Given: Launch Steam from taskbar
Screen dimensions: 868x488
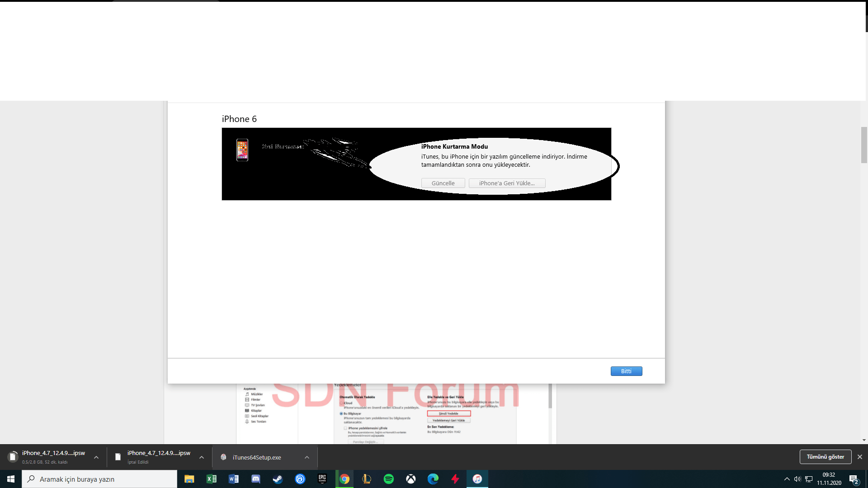Looking at the screenshot, I should pyautogui.click(x=278, y=479).
